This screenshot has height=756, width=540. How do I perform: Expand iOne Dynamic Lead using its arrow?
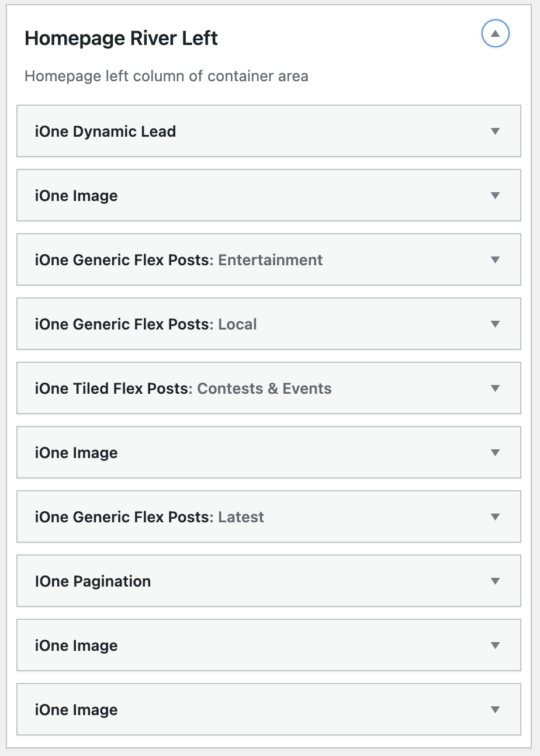pos(496,131)
